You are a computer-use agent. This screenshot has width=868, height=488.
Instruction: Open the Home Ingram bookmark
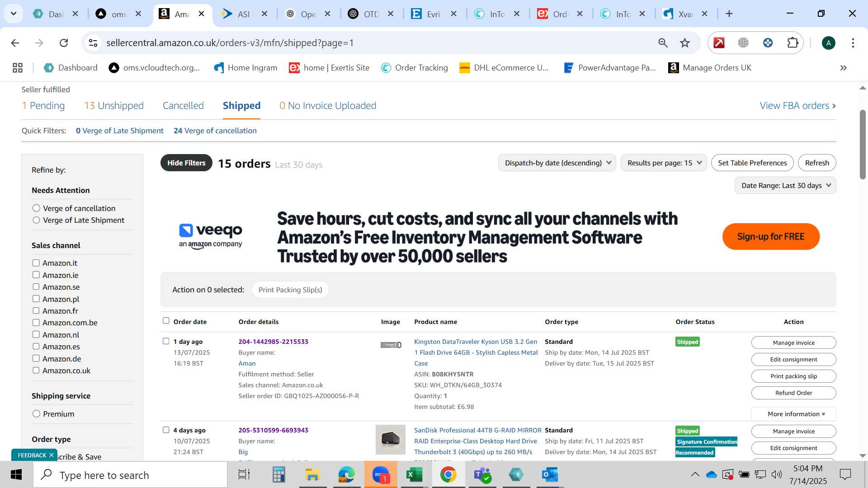pyautogui.click(x=245, y=68)
